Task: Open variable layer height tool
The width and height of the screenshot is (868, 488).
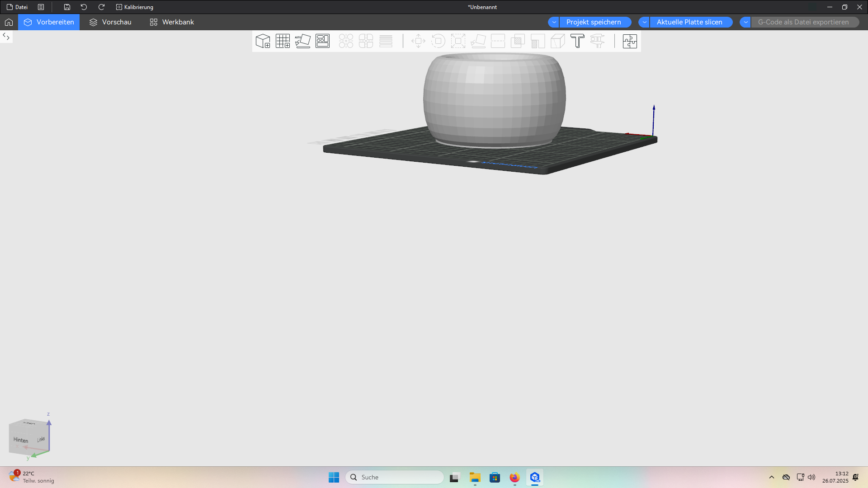Action: [386, 41]
